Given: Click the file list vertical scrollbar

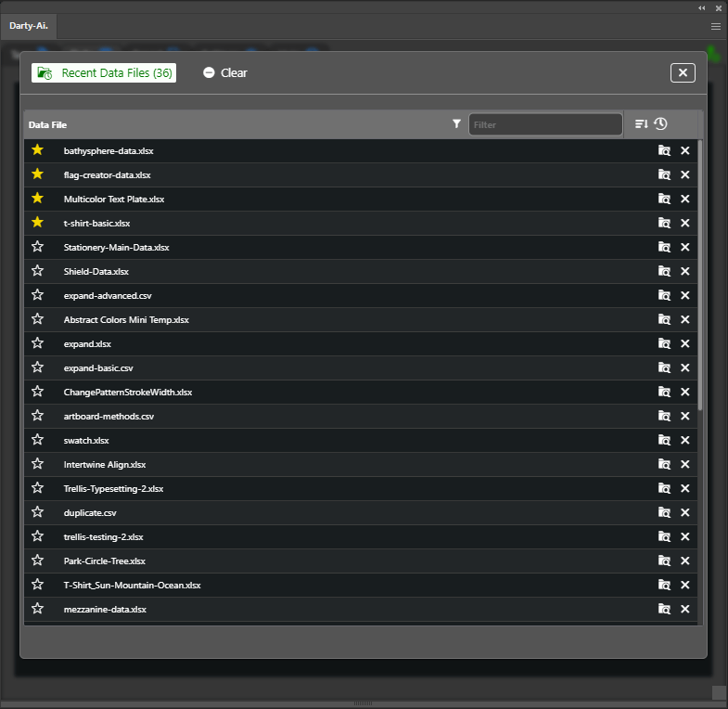Looking at the screenshot, I should pos(700,278).
